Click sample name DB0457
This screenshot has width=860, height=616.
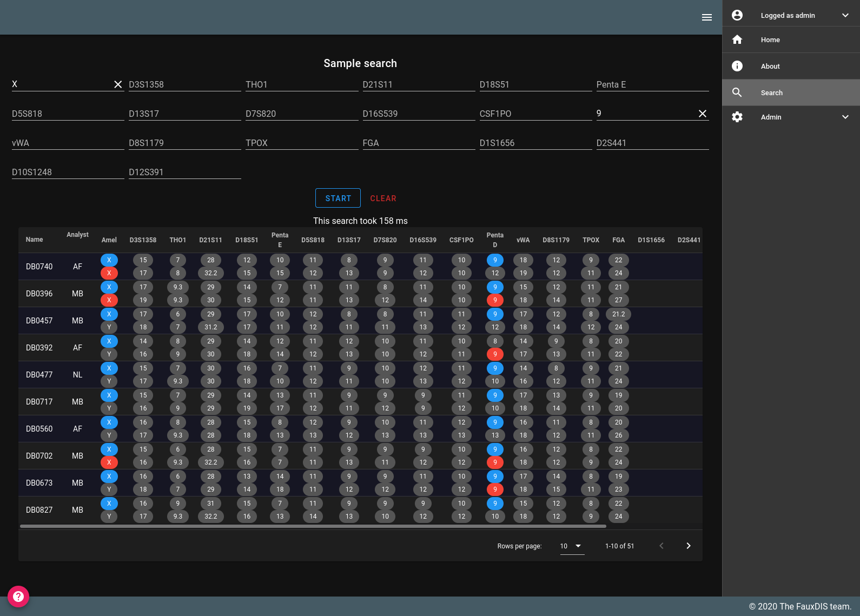(x=39, y=321)
